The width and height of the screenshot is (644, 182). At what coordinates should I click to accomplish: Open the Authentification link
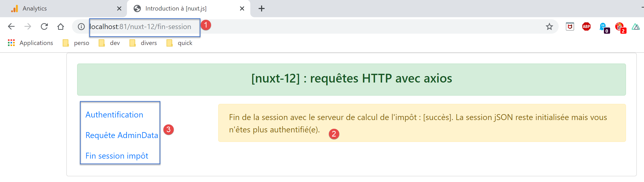point(114,115)
